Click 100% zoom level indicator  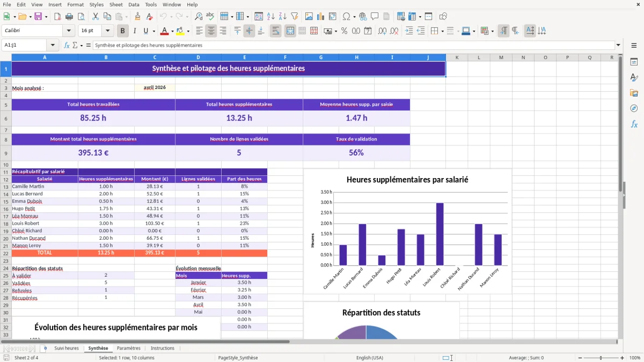pos(635,358)
